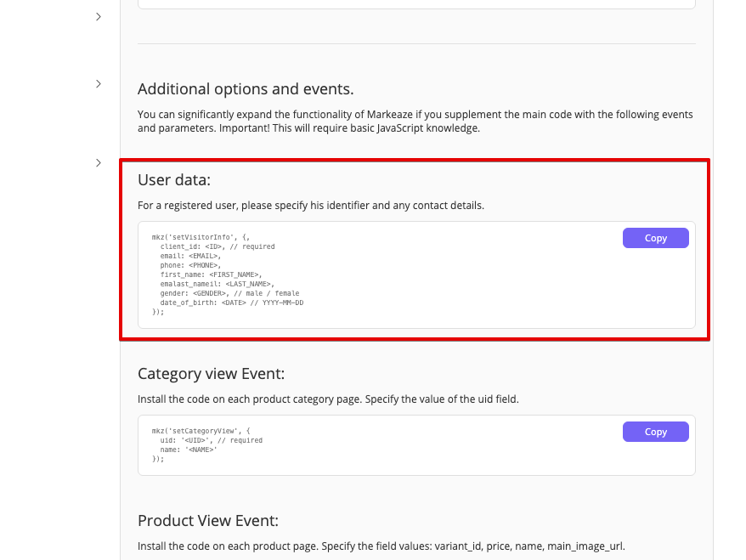Click the 'Additional options and events.' heading
This screenshot has height=560, width=746.
[x=246, y=89]
